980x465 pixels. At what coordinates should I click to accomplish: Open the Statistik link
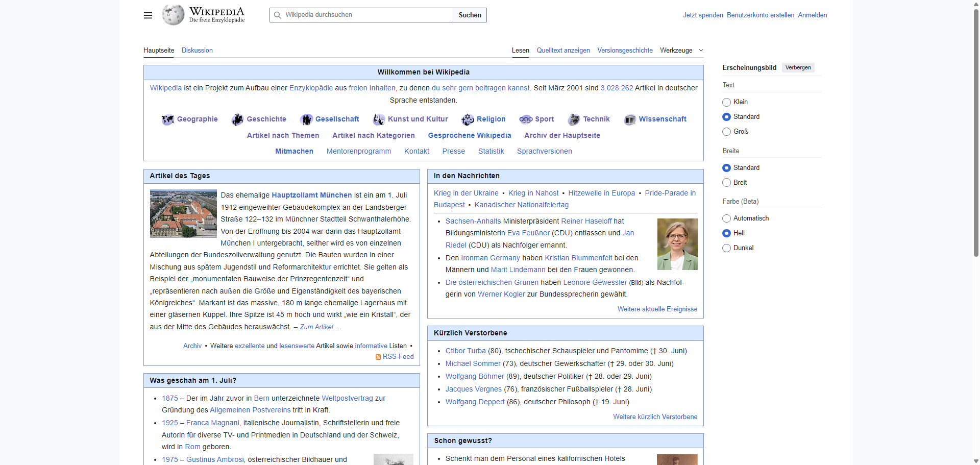click(x=491, y=152)
